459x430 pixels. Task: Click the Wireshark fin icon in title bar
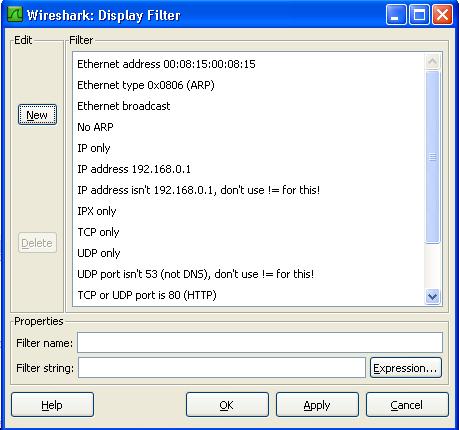(15, 14)
